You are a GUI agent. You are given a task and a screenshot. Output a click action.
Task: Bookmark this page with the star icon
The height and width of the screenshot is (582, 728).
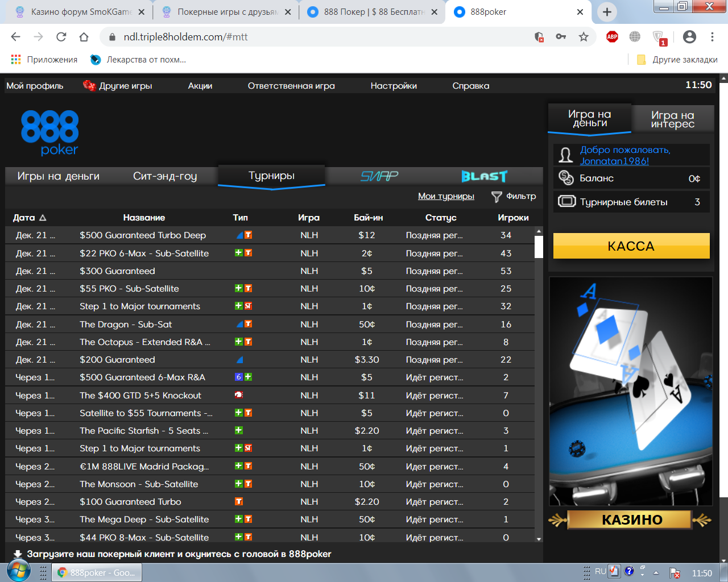pyautogui.click(x=584, y=37)
